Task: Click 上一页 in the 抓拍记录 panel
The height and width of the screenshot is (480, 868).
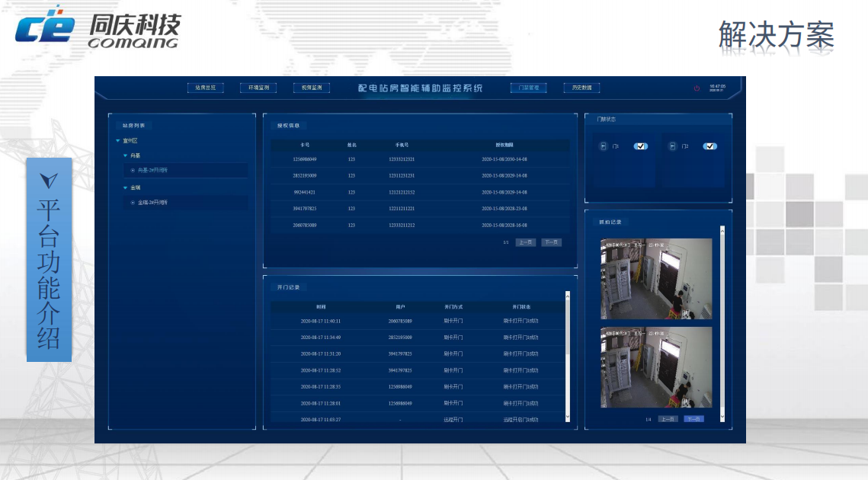Action: click(x=668, y=419)
